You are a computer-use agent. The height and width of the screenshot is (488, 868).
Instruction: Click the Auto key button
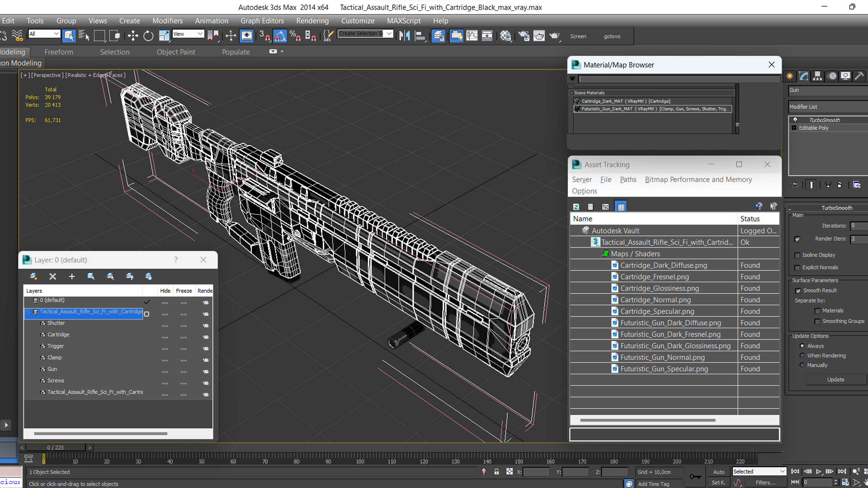point(718,472)
